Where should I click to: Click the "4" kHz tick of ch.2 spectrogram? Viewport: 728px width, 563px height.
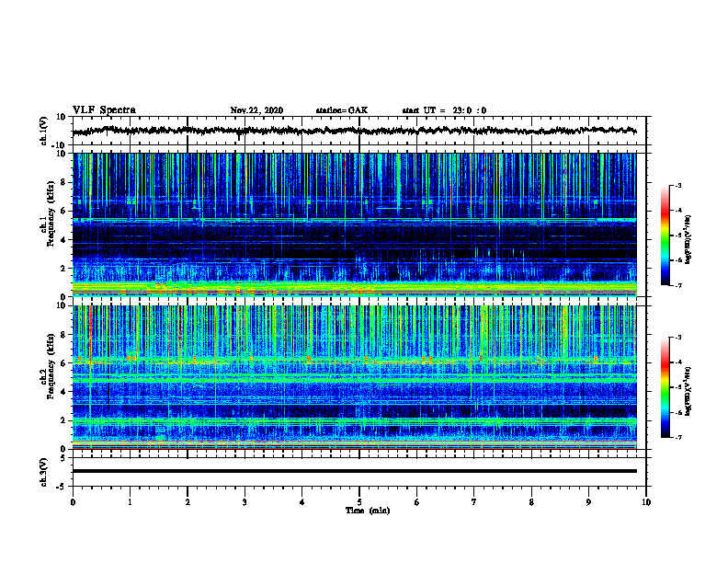coord(63,392)
